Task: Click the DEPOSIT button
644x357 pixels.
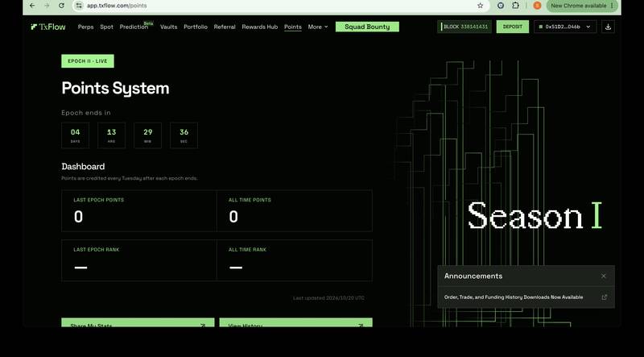Action: tap(512, 27)
